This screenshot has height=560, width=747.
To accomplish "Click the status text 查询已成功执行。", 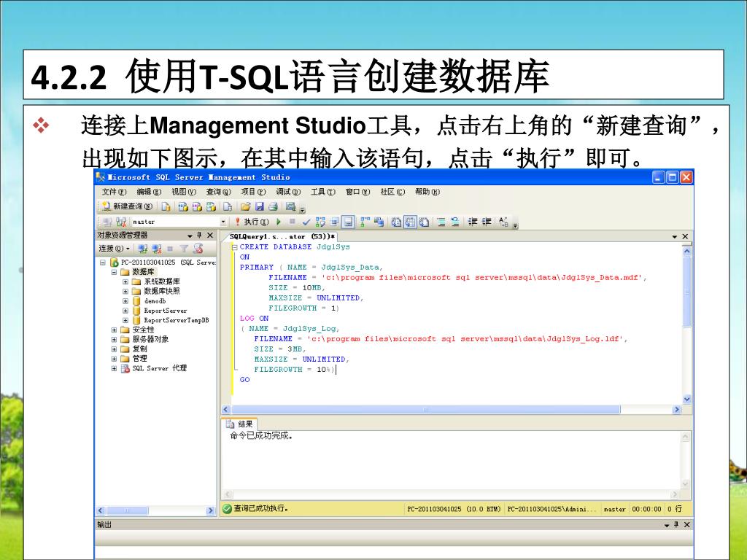I will tap(261, 509).
